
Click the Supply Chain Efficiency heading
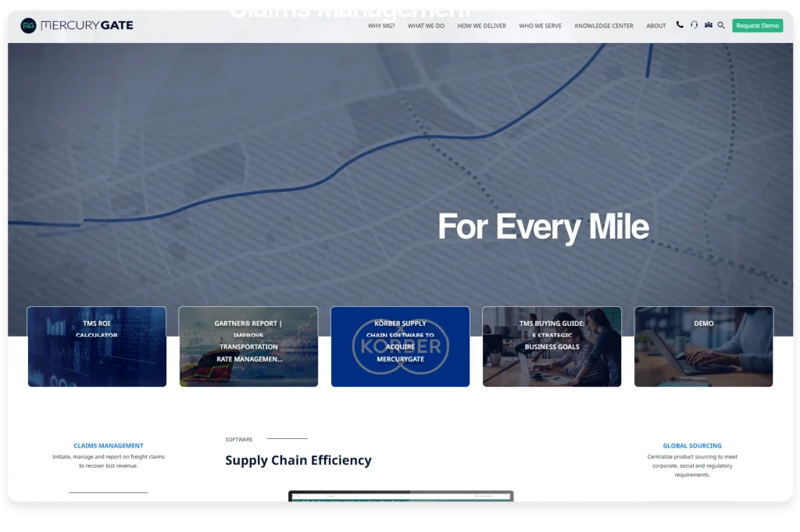point(298,460)
